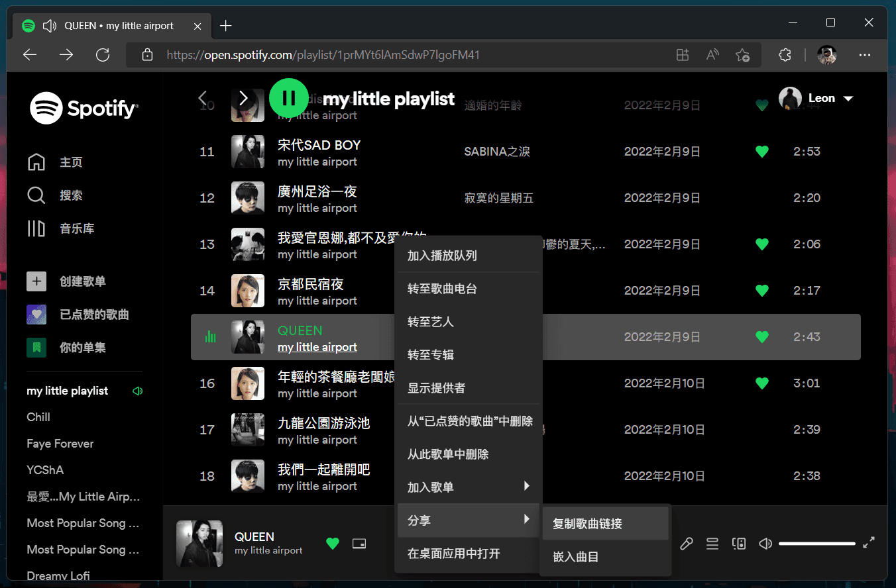This screenshot has width=896, height=588.
Task: Open the 最愛...My Little Airp... playlist
Action: tap(84, 497)
